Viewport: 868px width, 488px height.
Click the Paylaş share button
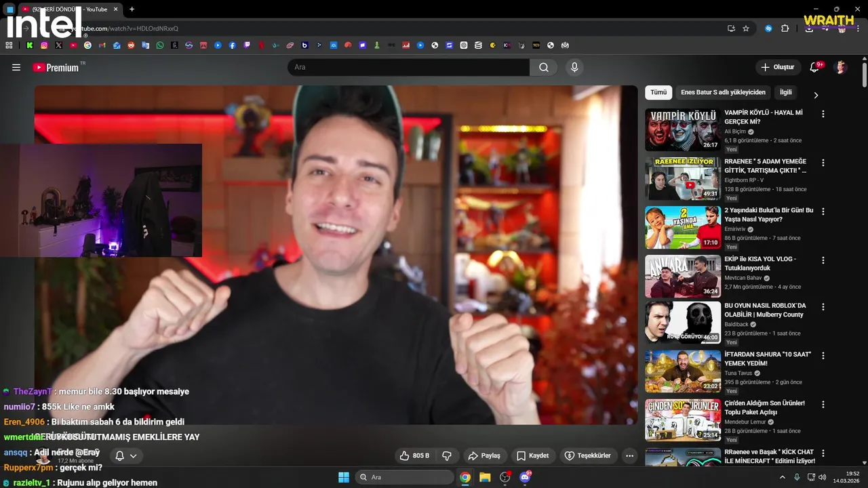pyautogui.click(x=484, y=455)
